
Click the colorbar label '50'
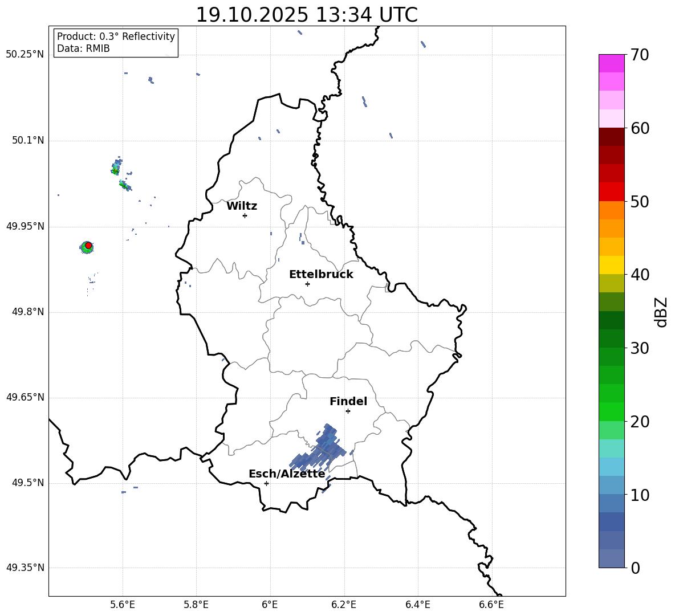click(640, 201)
